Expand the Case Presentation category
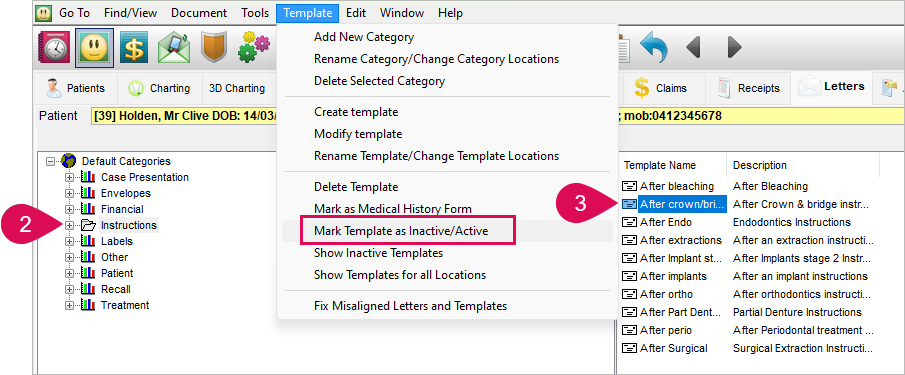905x375 pixels. point(70,177)
